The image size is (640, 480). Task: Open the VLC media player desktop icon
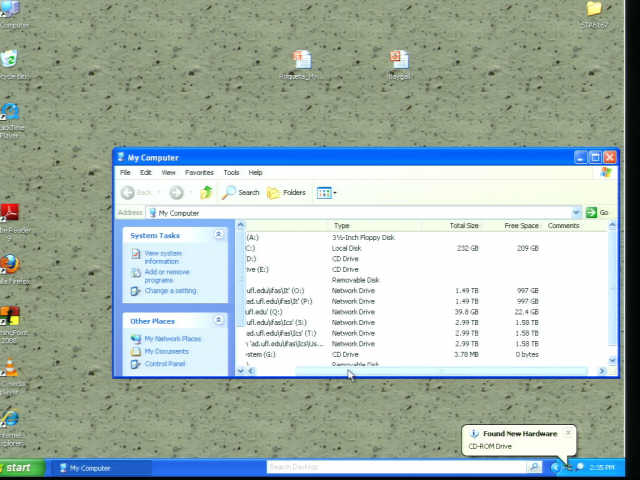pos(11,367)
